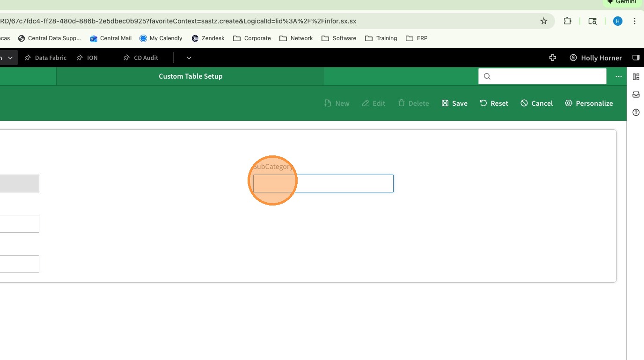
Task: Toggle the side panel icon in the black bar
Action: click(636, 58)
